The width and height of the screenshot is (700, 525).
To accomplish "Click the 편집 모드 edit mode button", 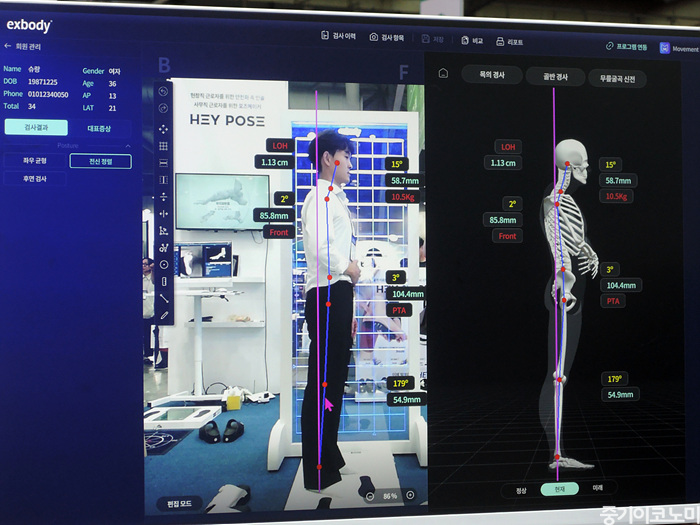I will coord(179,504).
